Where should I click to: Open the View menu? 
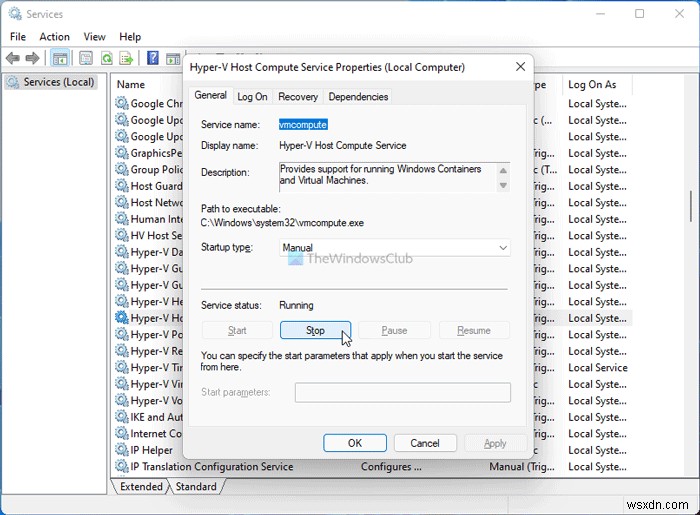pos(95,37)
